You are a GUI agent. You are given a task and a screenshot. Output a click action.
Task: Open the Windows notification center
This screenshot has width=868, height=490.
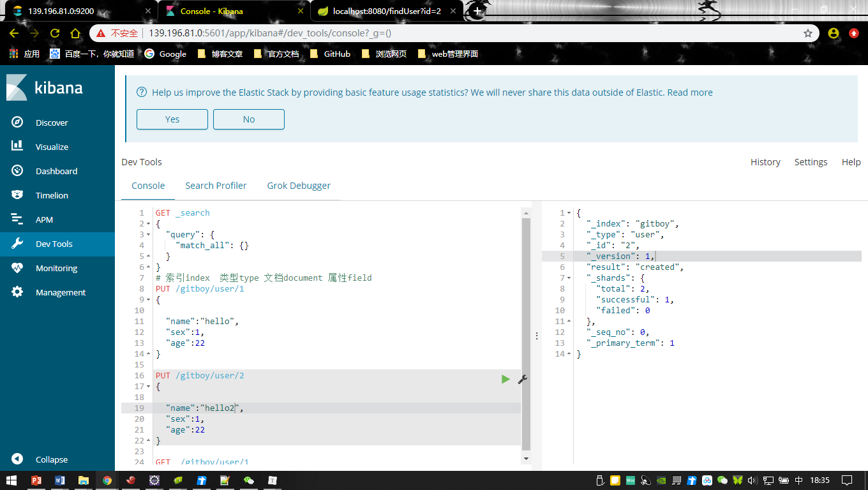coord(847,480)
